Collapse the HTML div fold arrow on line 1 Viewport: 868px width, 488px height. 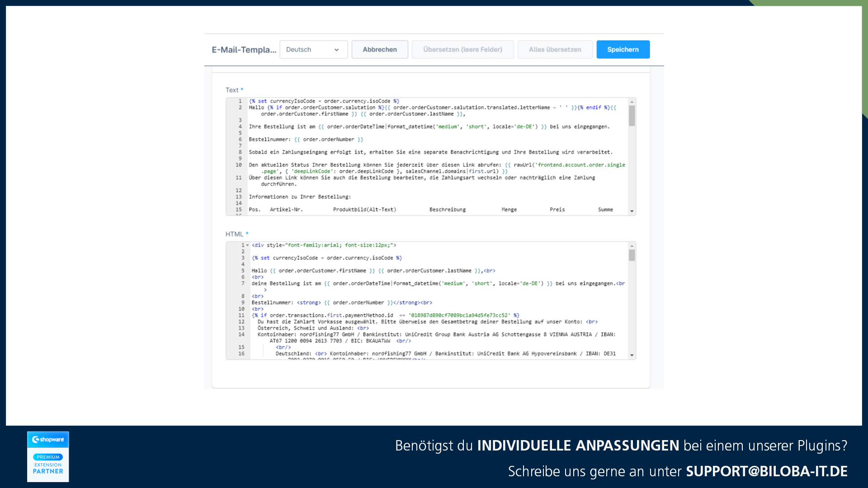tap(247, 245)
